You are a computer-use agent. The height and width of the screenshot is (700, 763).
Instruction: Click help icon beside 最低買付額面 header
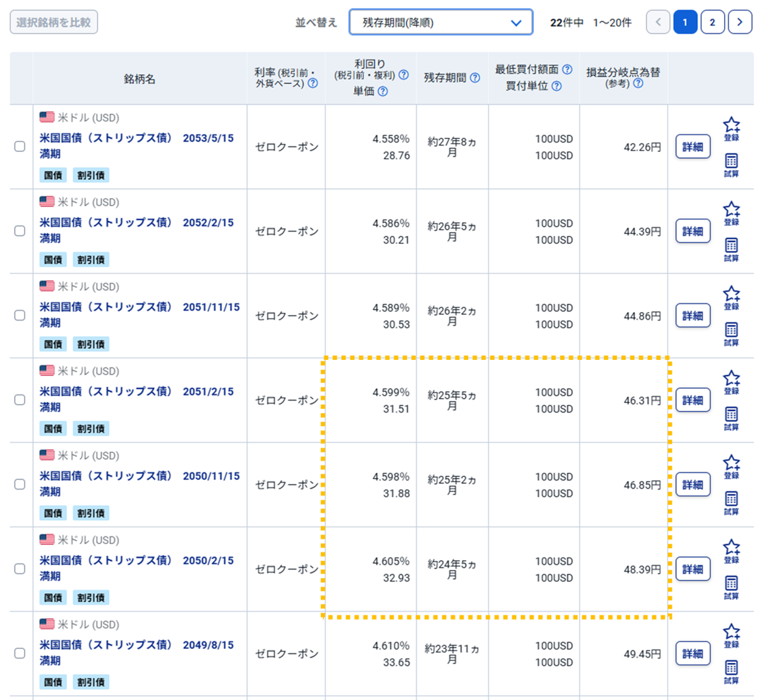pyautogui.click(x=567, y=70)
